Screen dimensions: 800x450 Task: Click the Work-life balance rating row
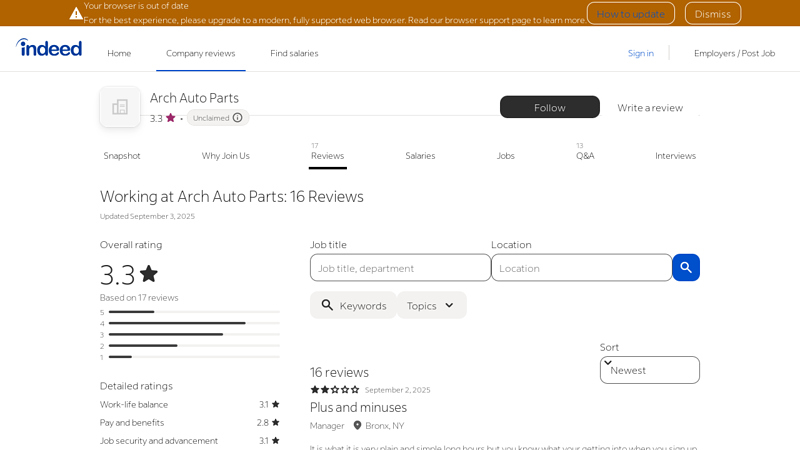point(190,404)
